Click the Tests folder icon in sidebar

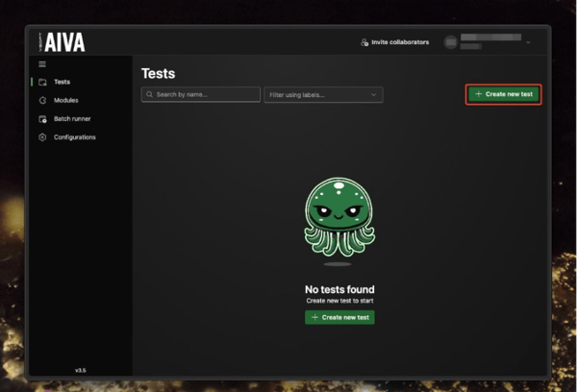pyautogui.click(x=42, y=83)
